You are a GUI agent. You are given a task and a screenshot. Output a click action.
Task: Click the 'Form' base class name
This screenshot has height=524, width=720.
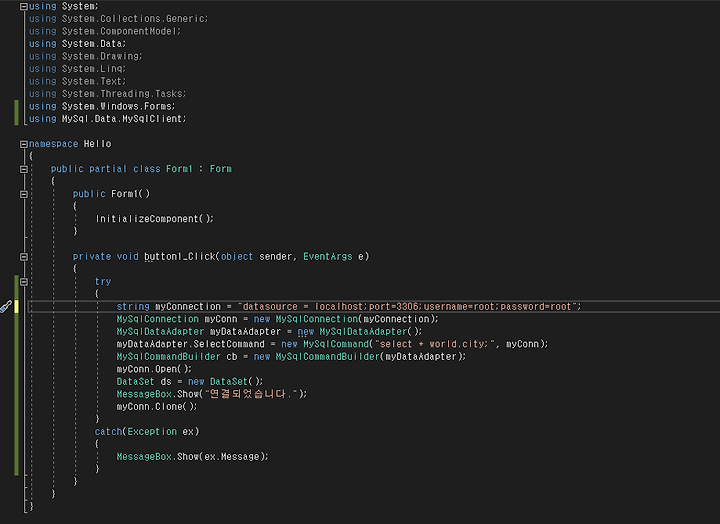(x=221, y=169)
